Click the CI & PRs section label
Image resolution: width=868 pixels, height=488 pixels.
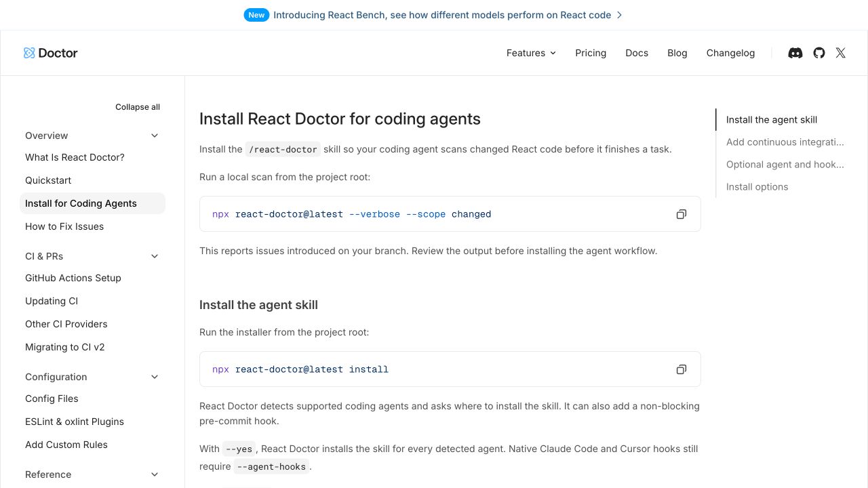click(44, 256)
